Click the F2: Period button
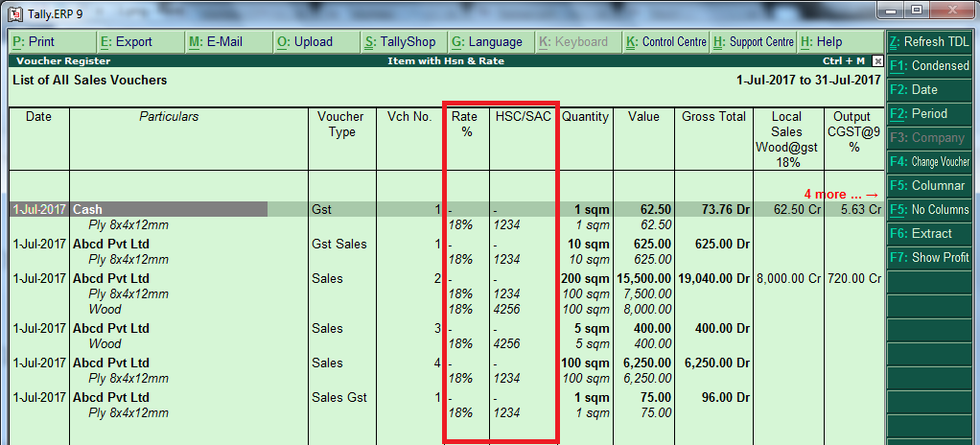Image resolution: width=980 pixels, height=445 pixels. point(929,114)
